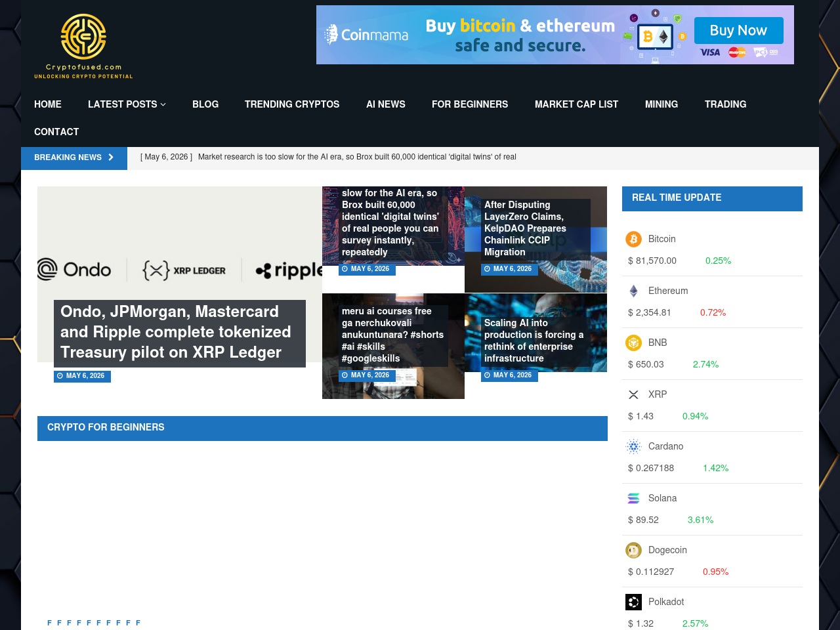Click the Cardano price $ 0.267188
Viewport: 840px width, 630px height.
[651, 468]
